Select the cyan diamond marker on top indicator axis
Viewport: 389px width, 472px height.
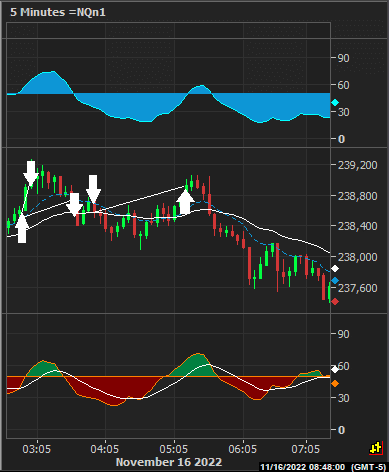[335, 103]
